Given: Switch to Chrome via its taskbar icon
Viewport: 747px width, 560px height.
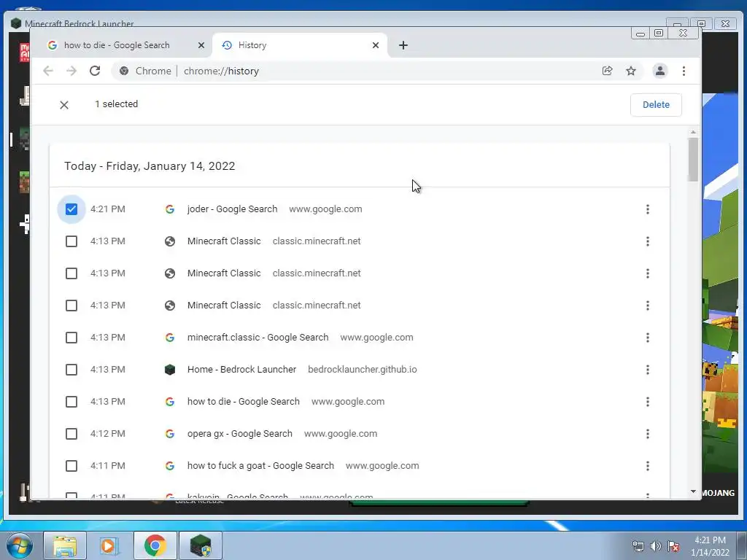Looking at the screenshot, I should (x=155, y=545).
